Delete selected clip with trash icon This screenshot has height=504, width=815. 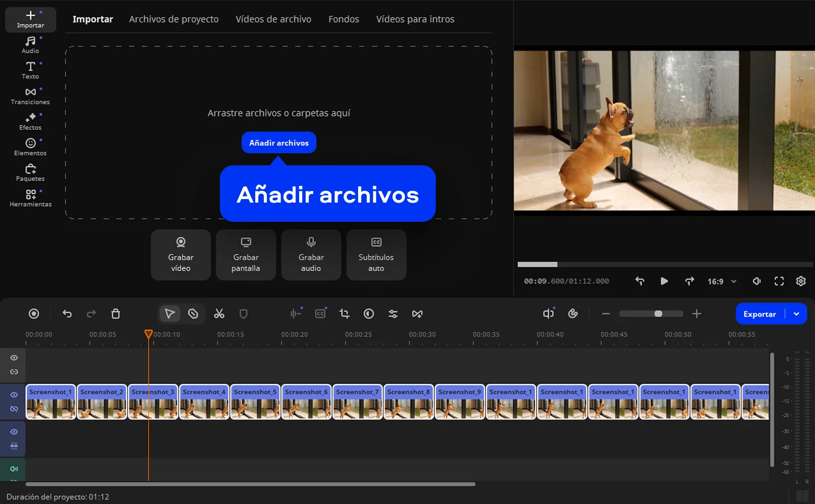pyautogui.click(x=115, y=314)
